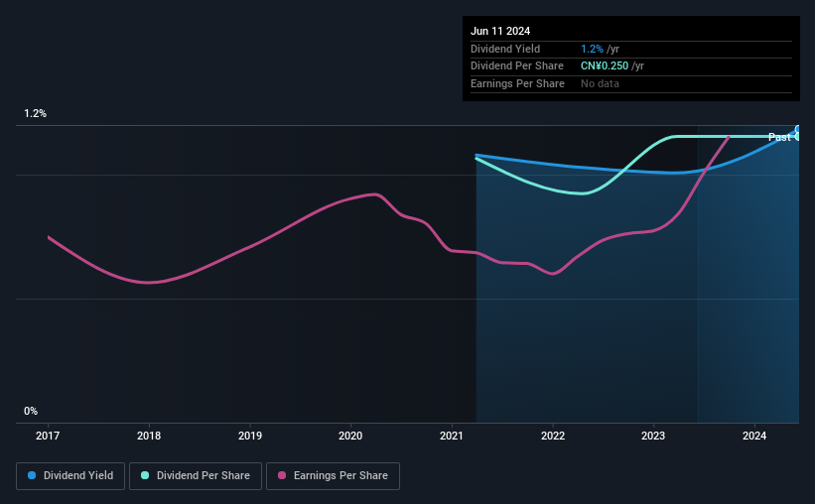The height and width of the screenshot is (504, 815).
Task: Select the 2024 x-axis label
Action: 754,435
